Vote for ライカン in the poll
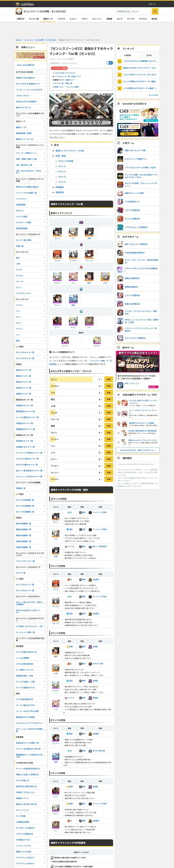 click(x=108, y=386)
